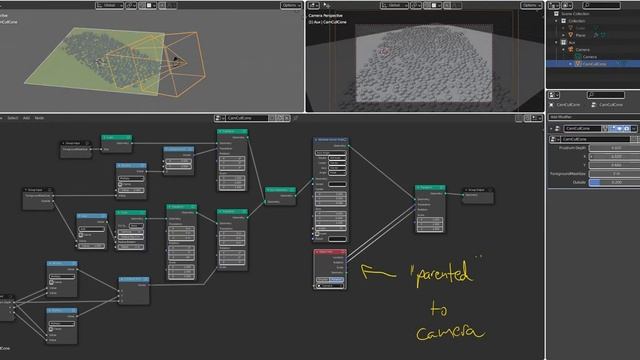
Task: Open camera viewport transform orientation Global dropdown
Action: click(395, 5)
